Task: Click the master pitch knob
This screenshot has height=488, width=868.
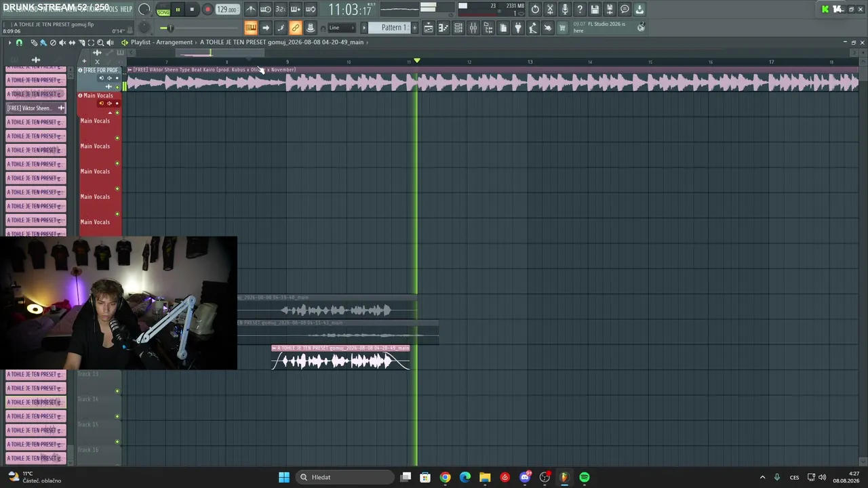Action: (144, 28)
